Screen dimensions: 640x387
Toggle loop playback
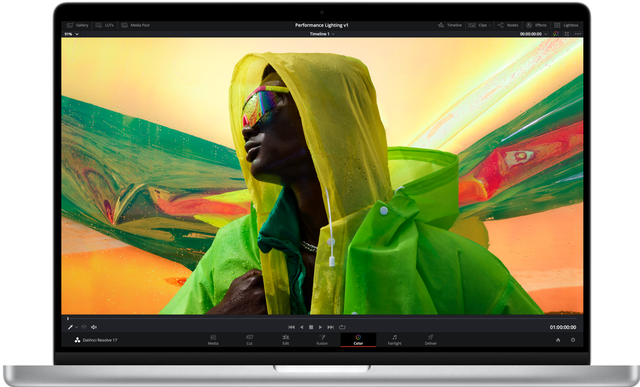pyautogui.click(x=342, y=327)
